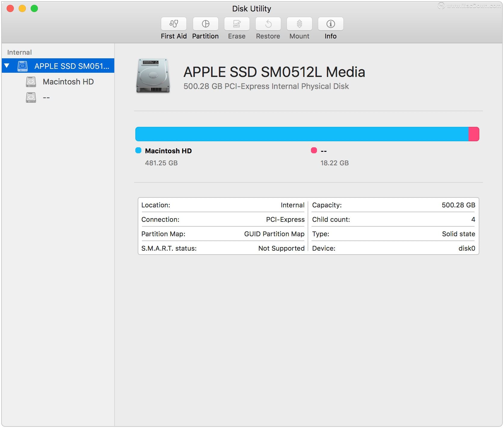
Task: Click the Device value disk0
Action: (x=467, y=248)
